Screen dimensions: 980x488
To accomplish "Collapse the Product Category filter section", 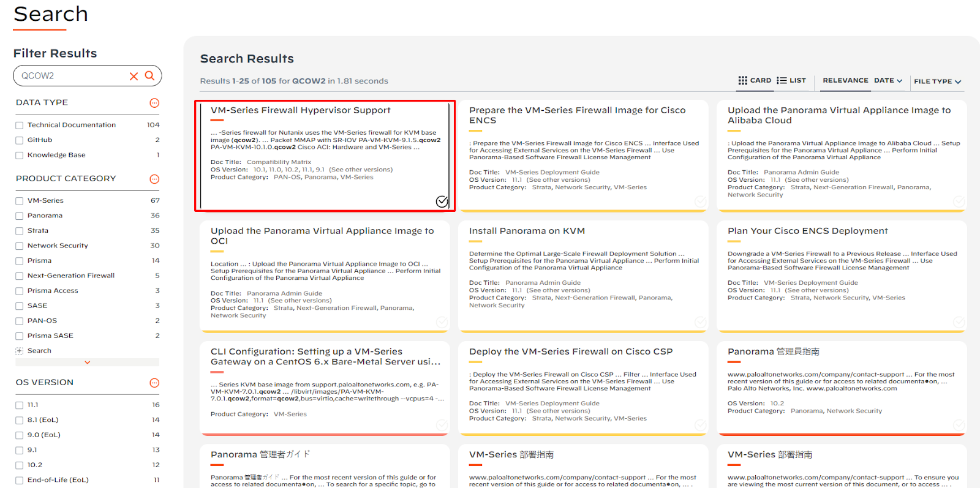I will coord(154,179).
